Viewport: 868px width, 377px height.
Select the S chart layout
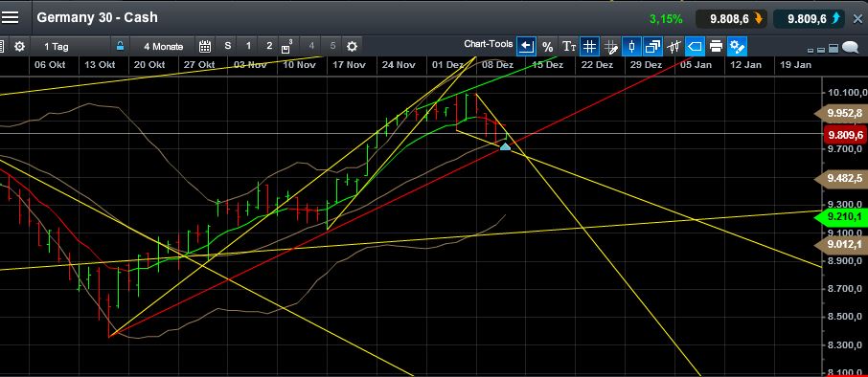click(x=227, y=46)
